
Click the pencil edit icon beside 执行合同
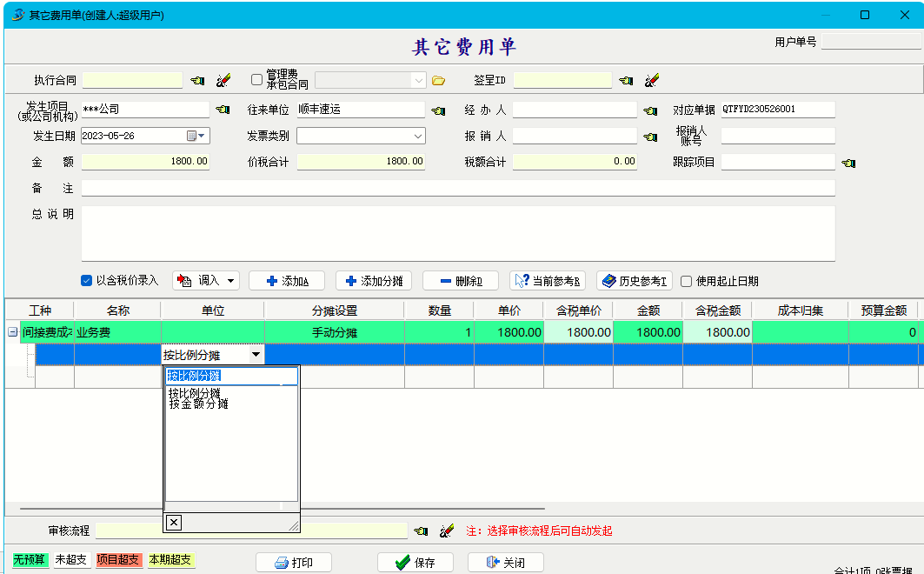223,81
